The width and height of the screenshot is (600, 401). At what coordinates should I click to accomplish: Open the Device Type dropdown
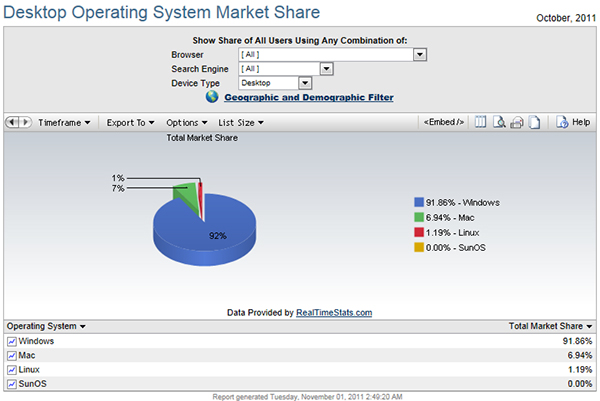[x=305, y=83]
